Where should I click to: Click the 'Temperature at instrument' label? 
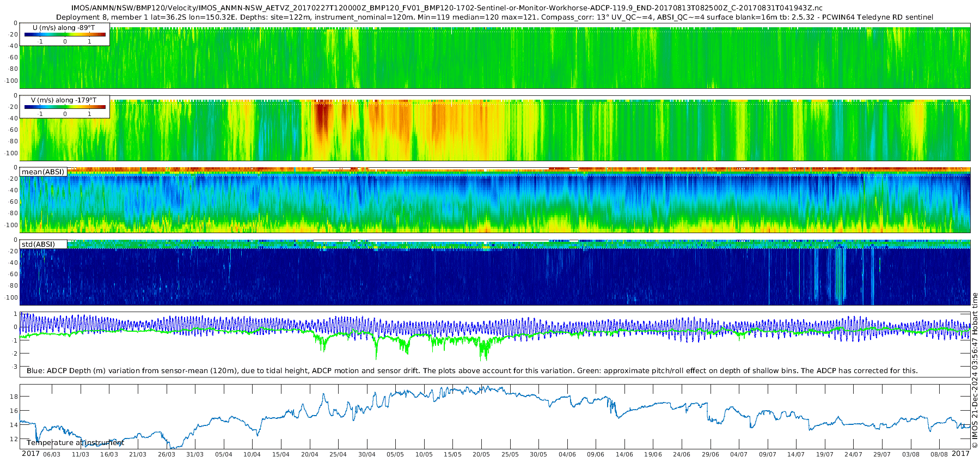pos(75,443)
